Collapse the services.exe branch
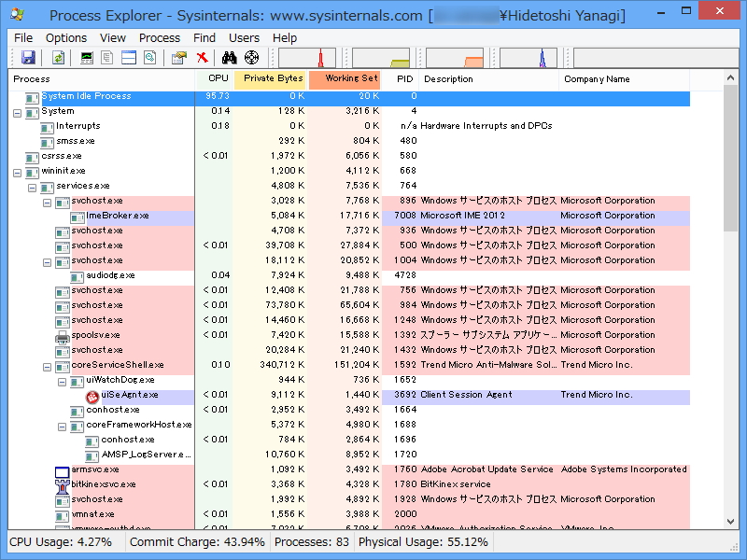This screenshot has height=560, width=747. click(31, 186)
